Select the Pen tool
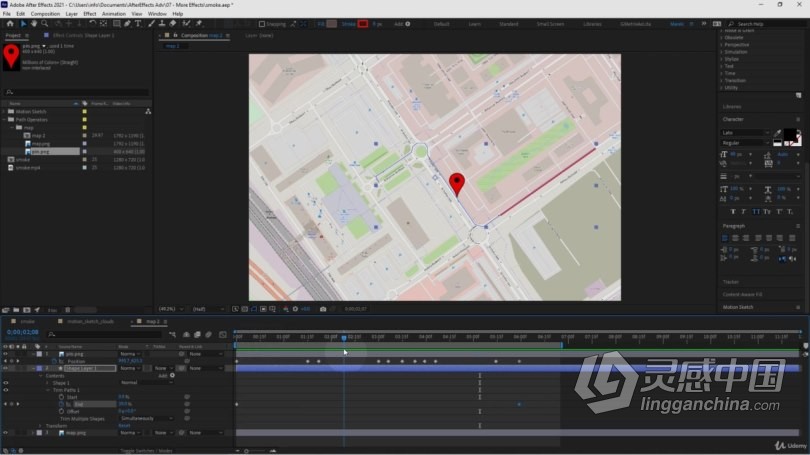The width and height of the screenshot is (810, 455). click(128, 24)
